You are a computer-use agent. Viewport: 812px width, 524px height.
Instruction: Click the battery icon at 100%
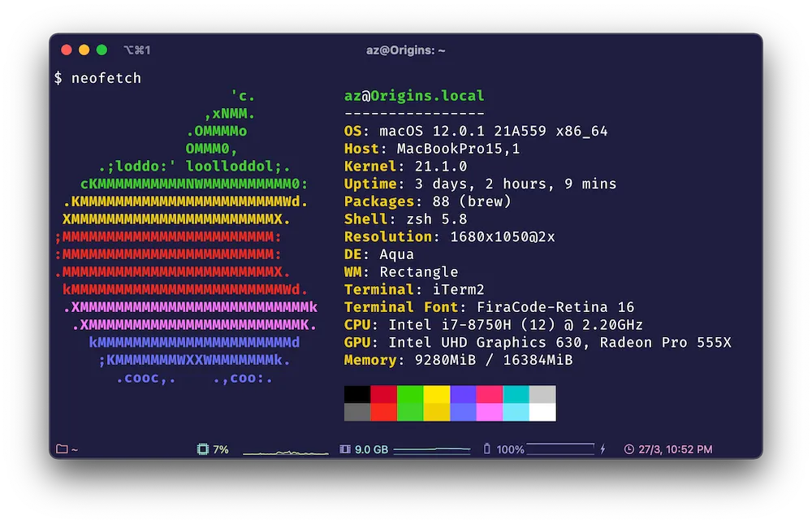coord(486,448)
